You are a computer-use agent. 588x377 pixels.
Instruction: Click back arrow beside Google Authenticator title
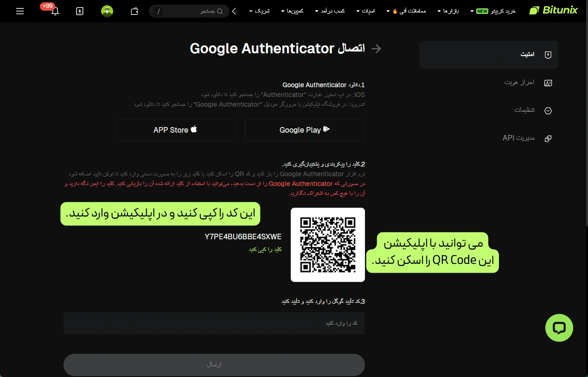point(376,49)
